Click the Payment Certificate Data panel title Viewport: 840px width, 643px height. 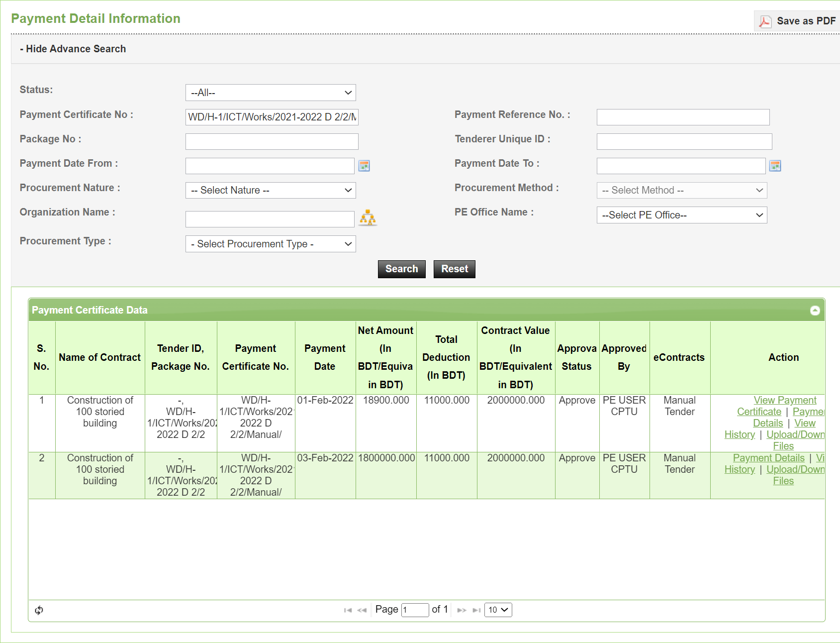(x=90, y=310)
